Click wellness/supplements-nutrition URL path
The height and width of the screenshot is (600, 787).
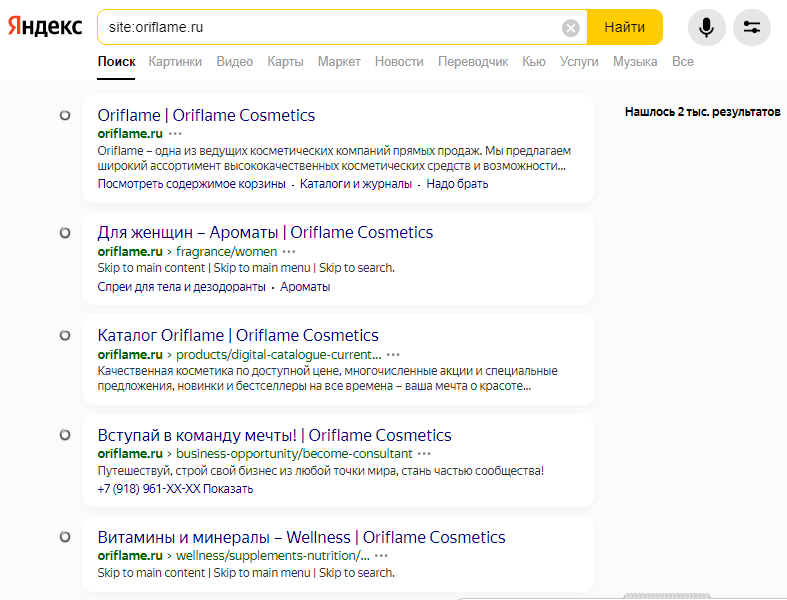(x=273, y=556)
